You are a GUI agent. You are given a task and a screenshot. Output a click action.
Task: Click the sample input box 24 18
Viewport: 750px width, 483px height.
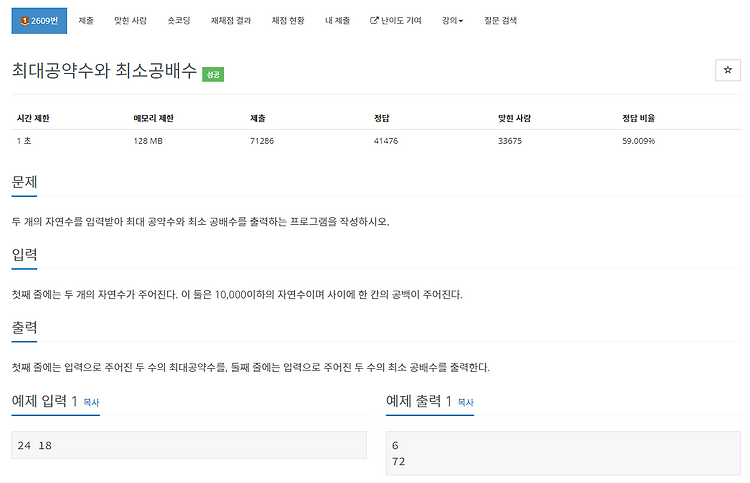pyautogui.click(x=189, y=445)
